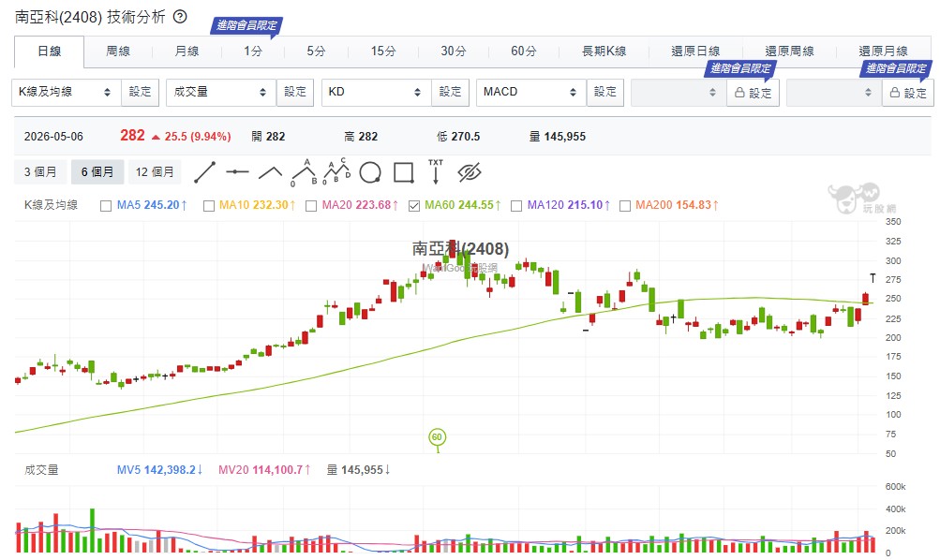Click the MA5 245.20 label

[152, 205]
